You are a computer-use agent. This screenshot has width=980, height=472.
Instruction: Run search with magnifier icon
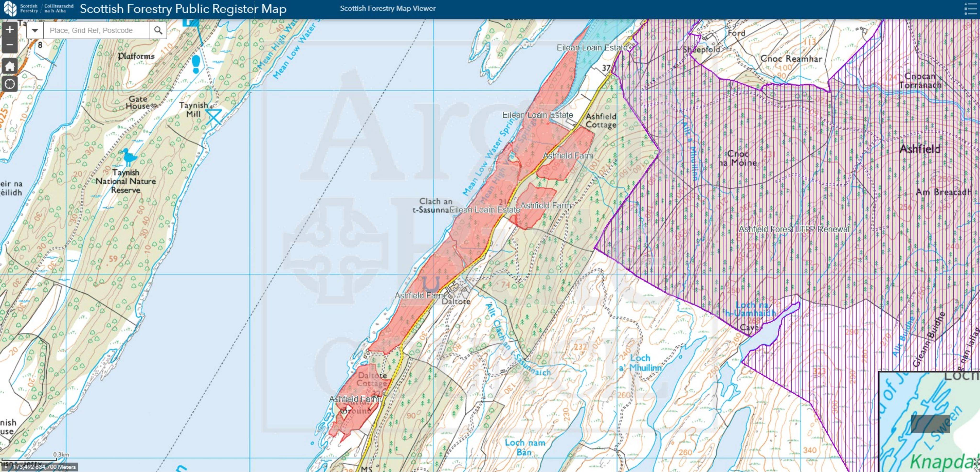158,30
